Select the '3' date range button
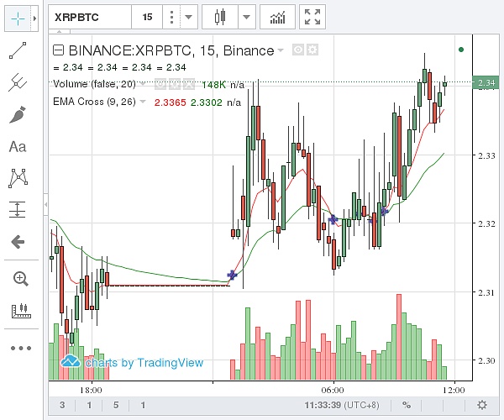The width and height of the screenshot is (504, 420). click(x=62, y=405)
